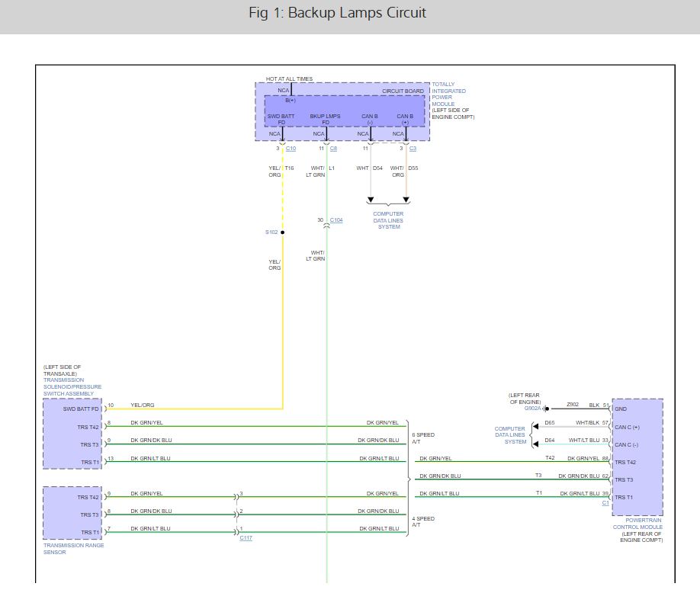Click the 'GND' pin on PCM

pos(621,409)
